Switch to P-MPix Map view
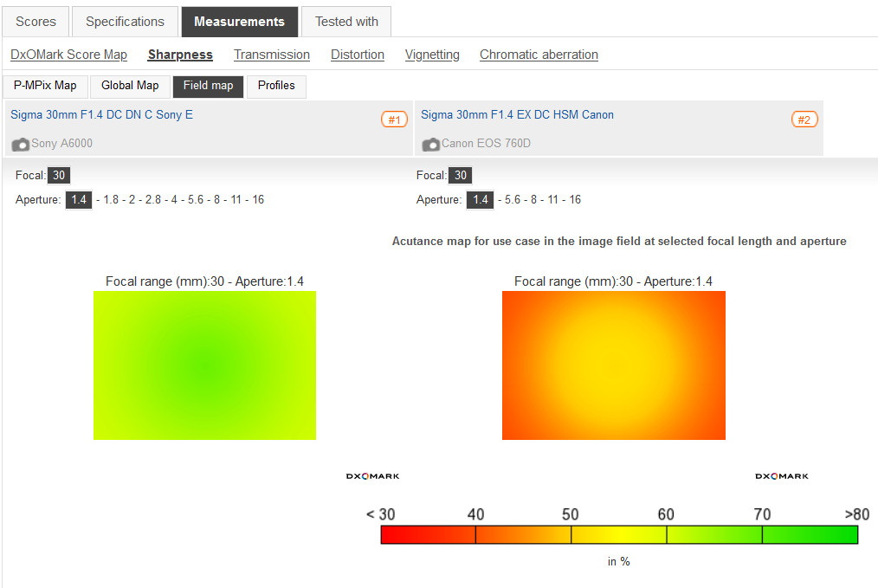Viewport: 878px width, 588px height. click(45, 87)
